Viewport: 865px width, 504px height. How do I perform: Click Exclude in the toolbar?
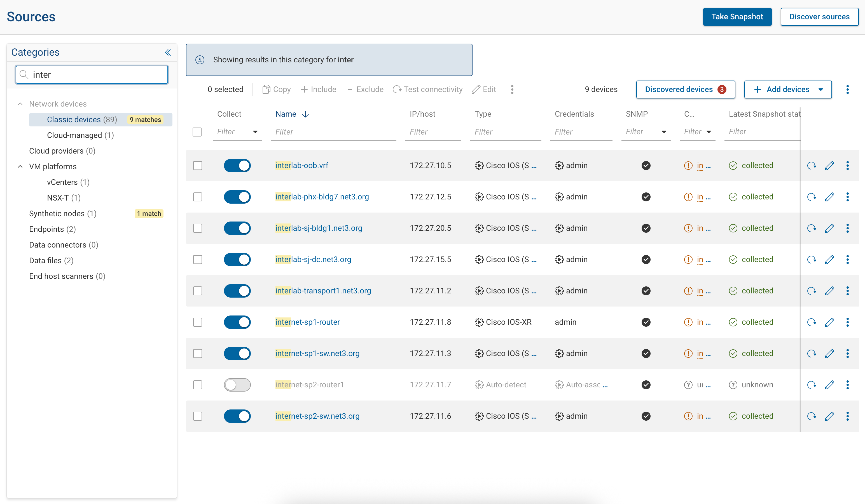(x=365, y=90)
